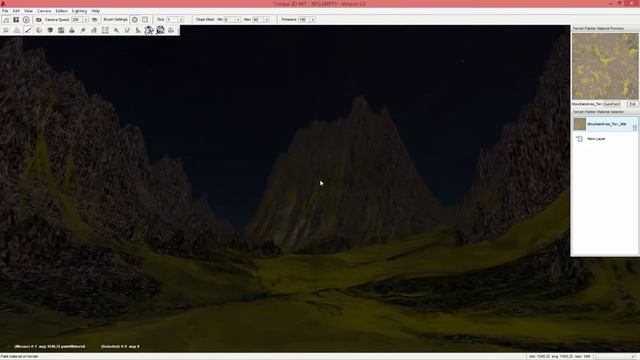This screenshot has height=360, width=640.
Task: Click the Slope Mask Min value field
Action: 229,20
